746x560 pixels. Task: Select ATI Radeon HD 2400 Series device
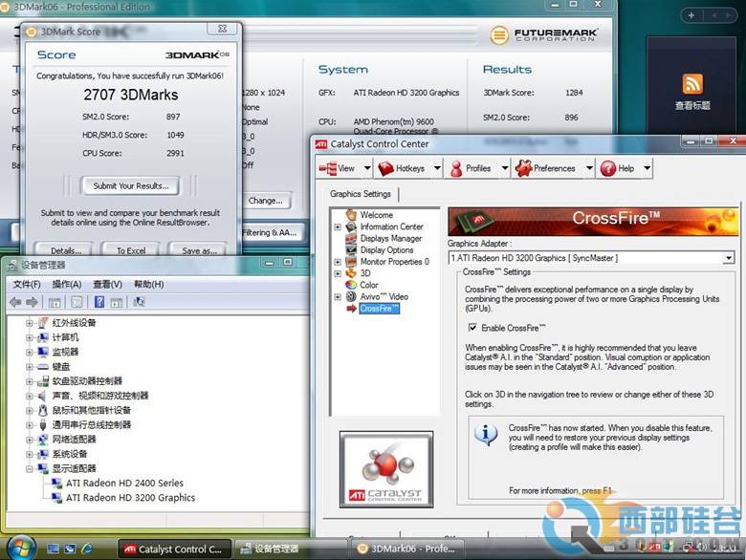124,483
